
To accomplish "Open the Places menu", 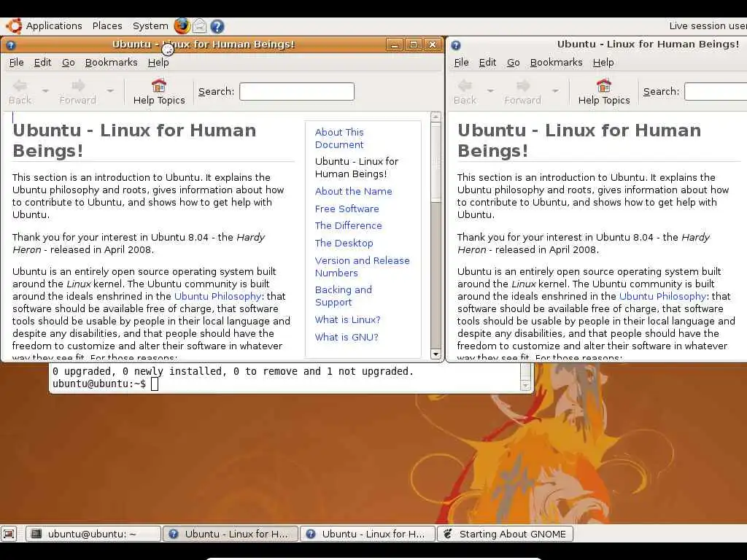I will point(107,26).
